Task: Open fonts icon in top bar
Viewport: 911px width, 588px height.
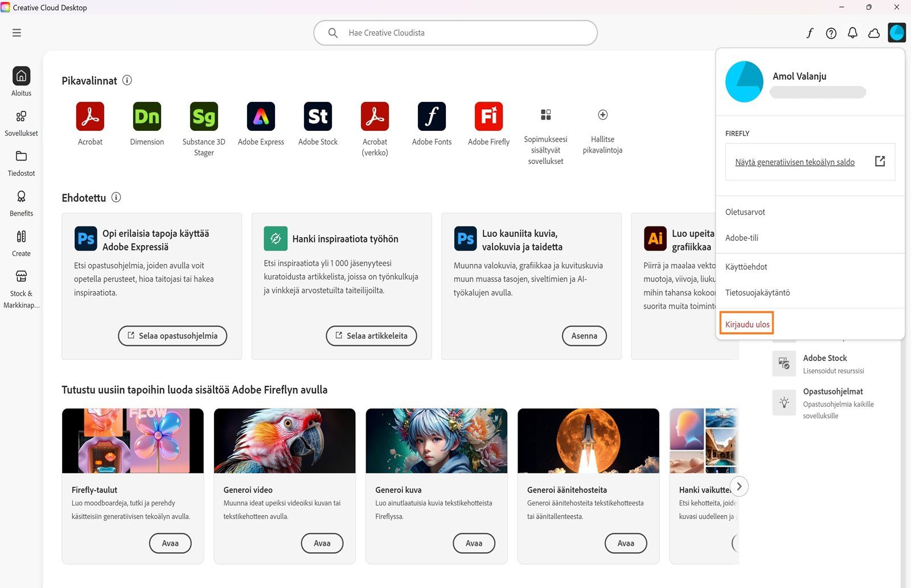Action: [x=810, y=33]
